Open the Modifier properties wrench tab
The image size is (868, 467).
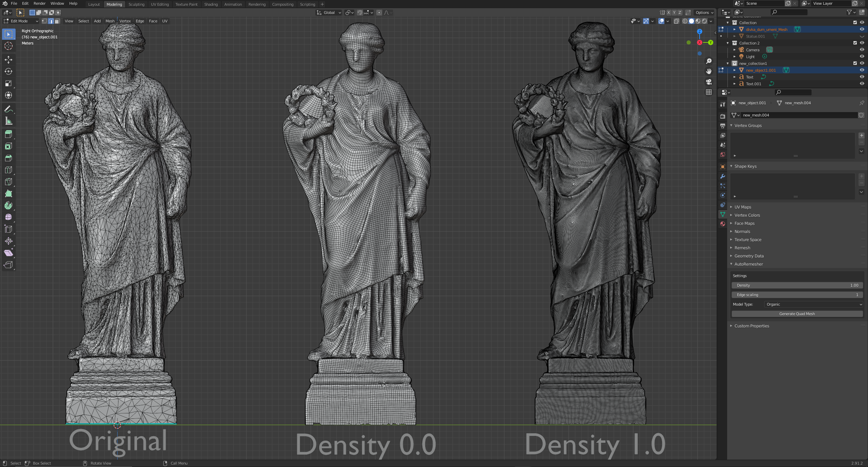point(723,176)
